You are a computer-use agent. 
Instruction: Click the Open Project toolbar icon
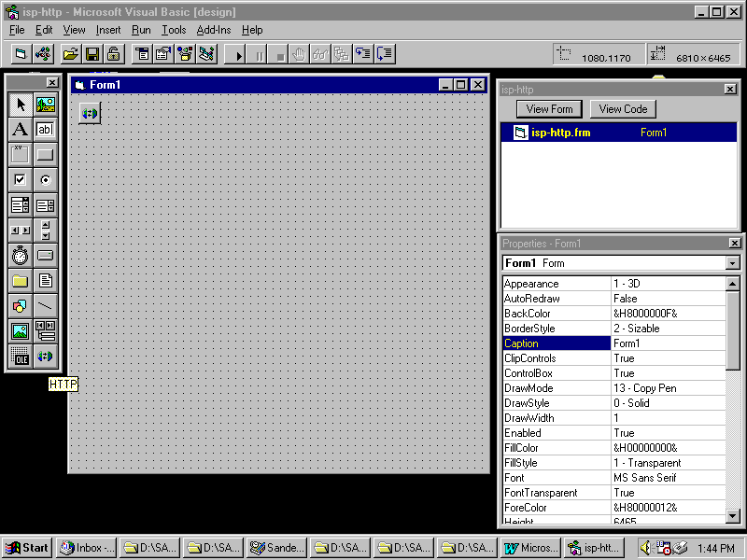click(x=70, y=55)
